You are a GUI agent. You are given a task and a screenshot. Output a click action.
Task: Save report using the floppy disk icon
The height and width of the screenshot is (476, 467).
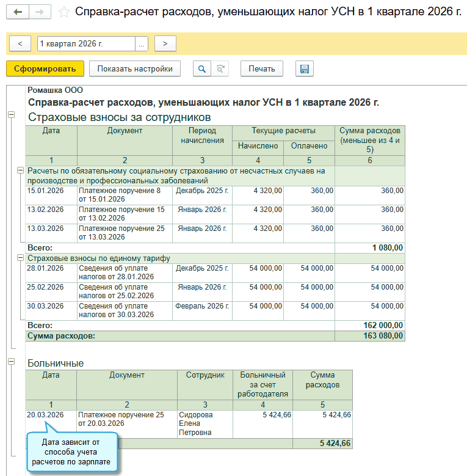pos(304,69)
